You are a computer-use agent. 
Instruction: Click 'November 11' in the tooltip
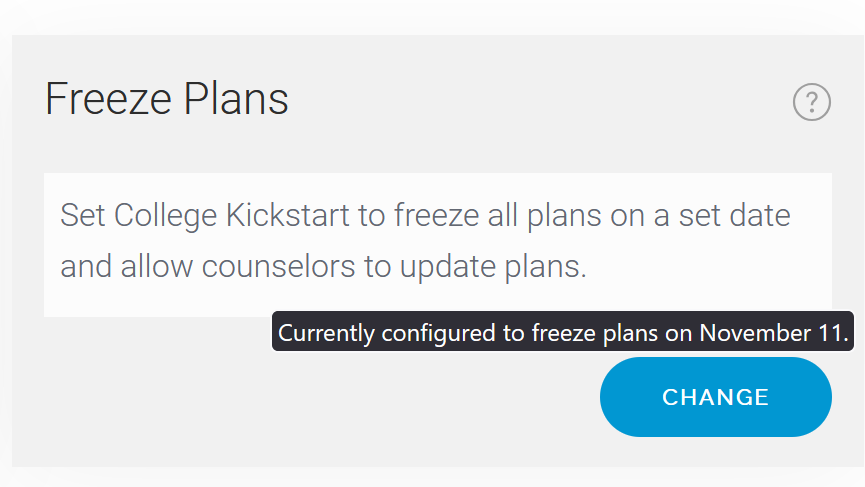pos(774,333)
